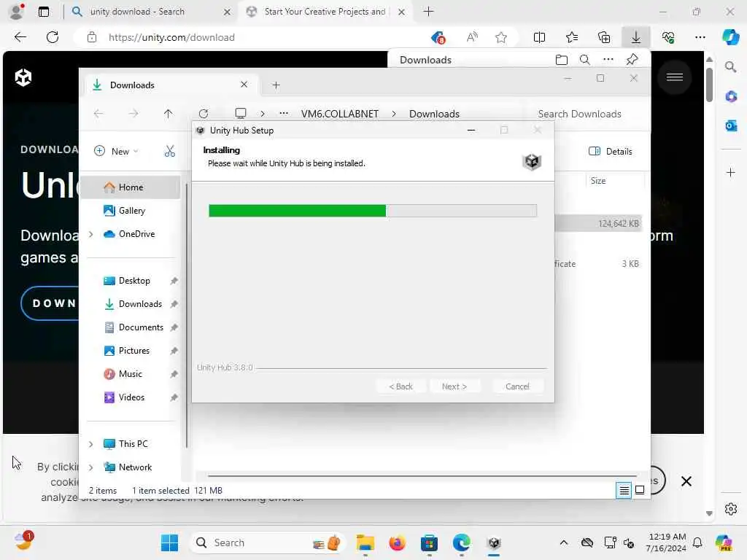747x560 pixels.
Task: Open Music in the navigation pane
Action: 130,374
